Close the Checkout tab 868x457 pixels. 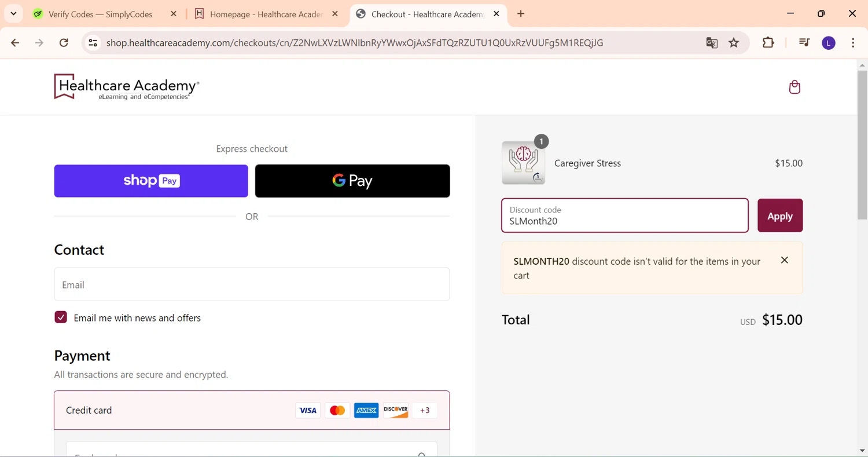pyautogui.click(x=496, y=14)
